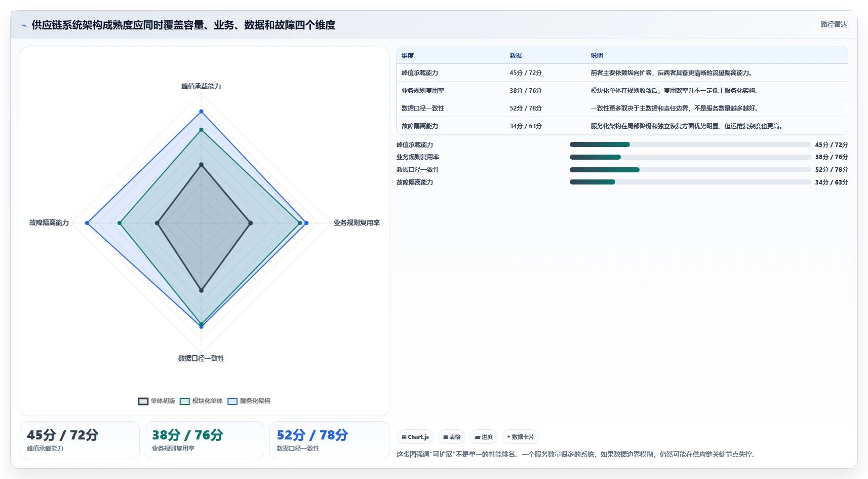Click the 数据口径一致性 progress bar
The width and height of the screenshot is (868, 479).
coord(690,170)
